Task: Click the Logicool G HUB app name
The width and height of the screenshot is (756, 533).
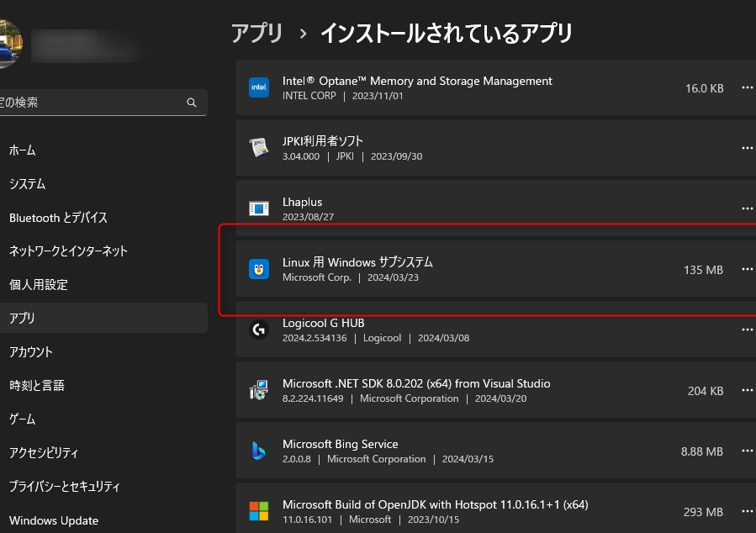Action: 324,323
